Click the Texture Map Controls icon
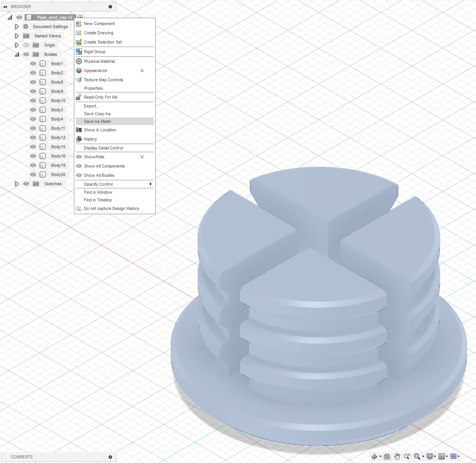 [x=79, y=80]
